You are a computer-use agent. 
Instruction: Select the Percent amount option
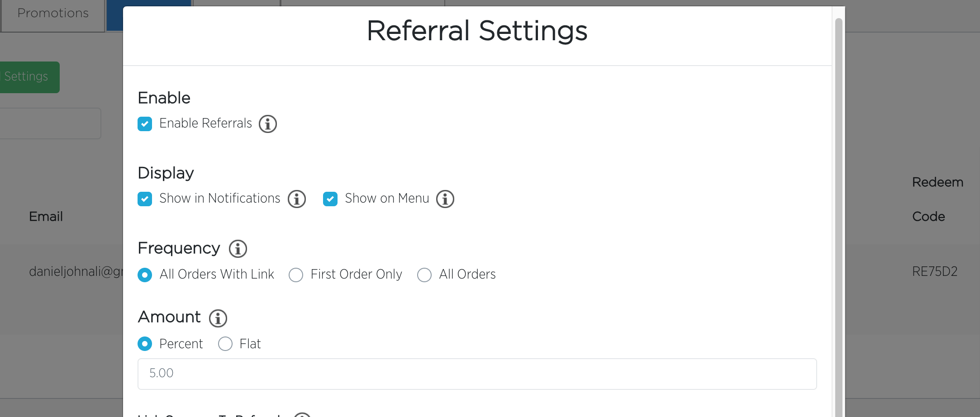click(145, 344)
